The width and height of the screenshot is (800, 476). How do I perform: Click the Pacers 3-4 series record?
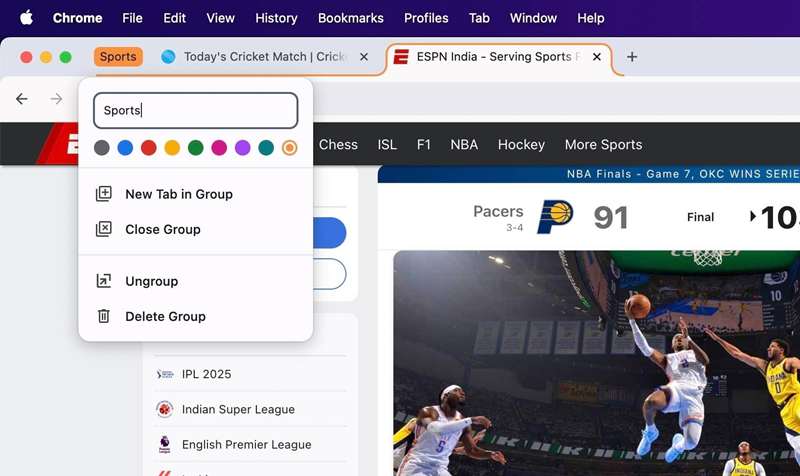point(514,228)
